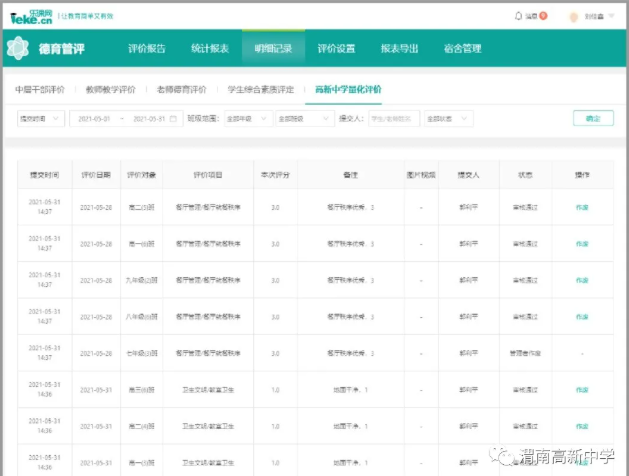Click the 评价项目 column header
629x476 pixels.
[x=208, y=175]
